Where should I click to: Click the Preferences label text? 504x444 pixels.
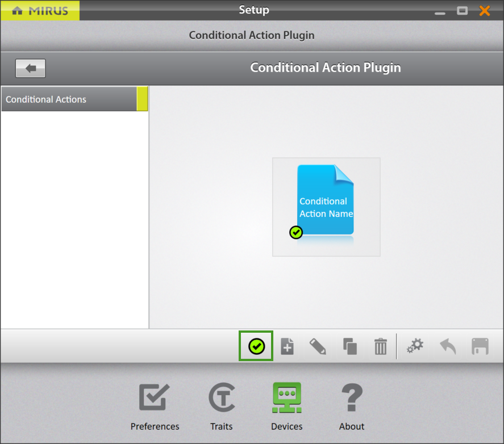point(154,426)
